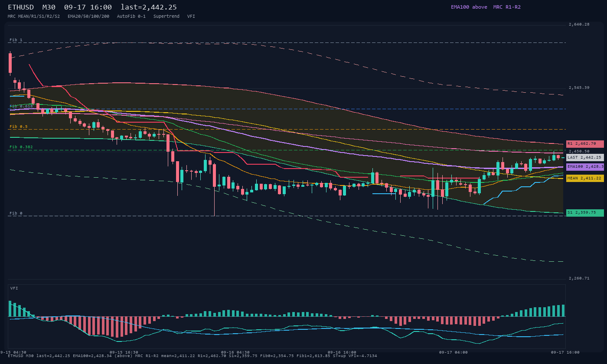
Task: Click the purple "EMA100 above" status text
Action: pos(469,7)
